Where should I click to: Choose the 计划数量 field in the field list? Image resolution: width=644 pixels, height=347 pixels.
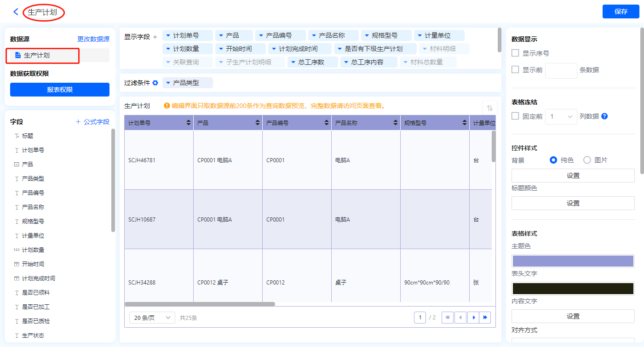33,250
